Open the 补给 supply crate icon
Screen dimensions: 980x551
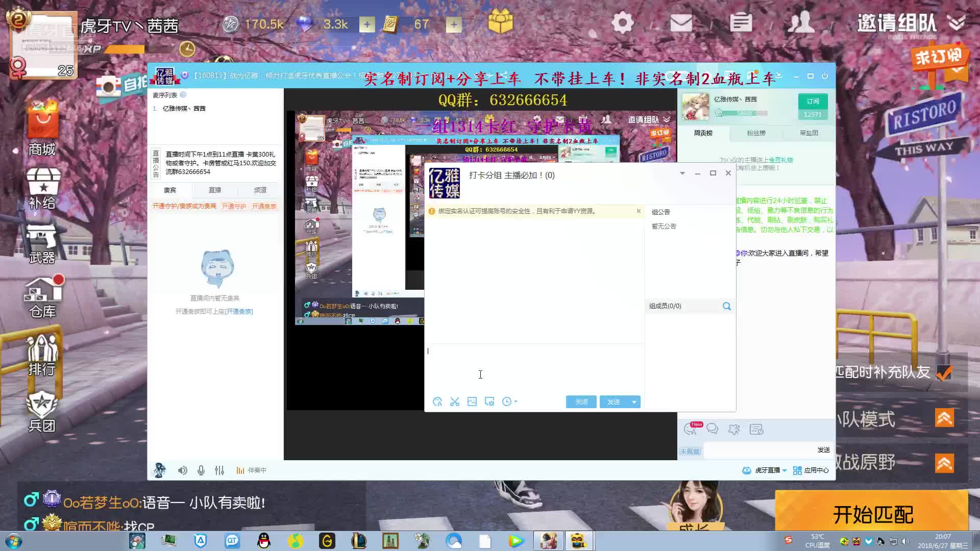[43, 189]
